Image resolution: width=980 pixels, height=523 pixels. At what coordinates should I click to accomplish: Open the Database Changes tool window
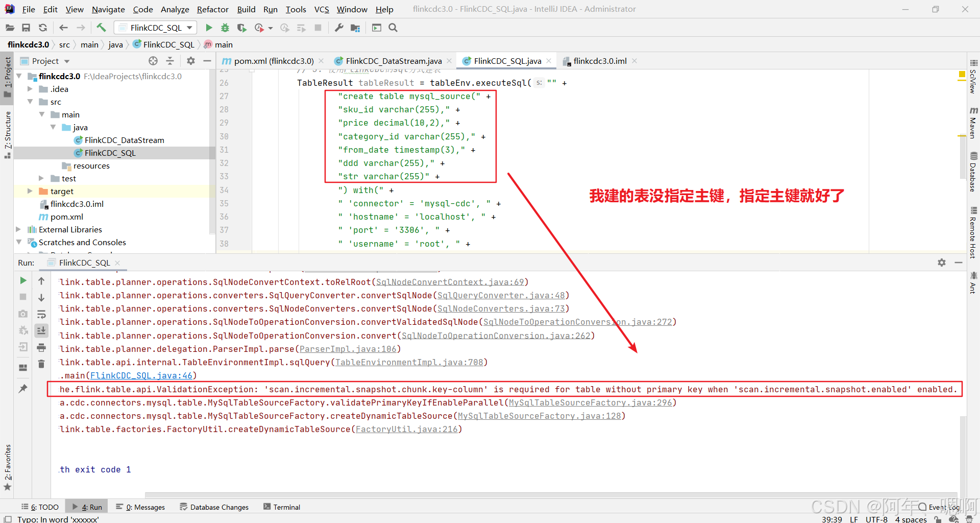(214, 507)
